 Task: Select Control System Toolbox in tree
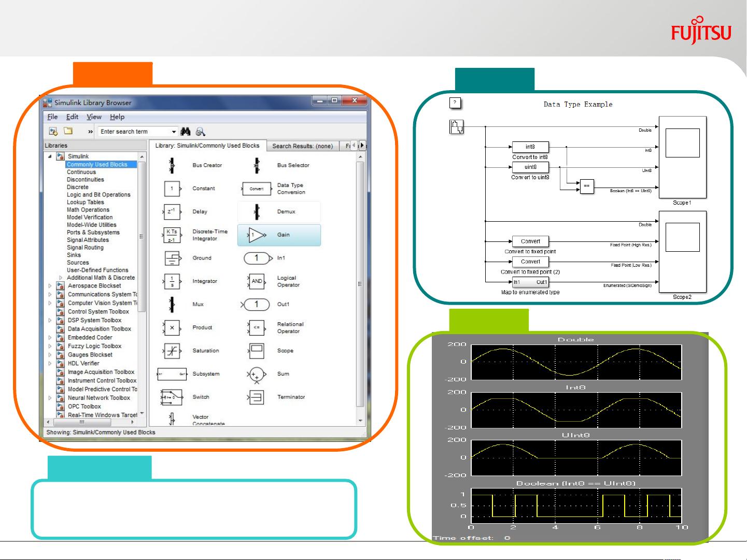98,312
